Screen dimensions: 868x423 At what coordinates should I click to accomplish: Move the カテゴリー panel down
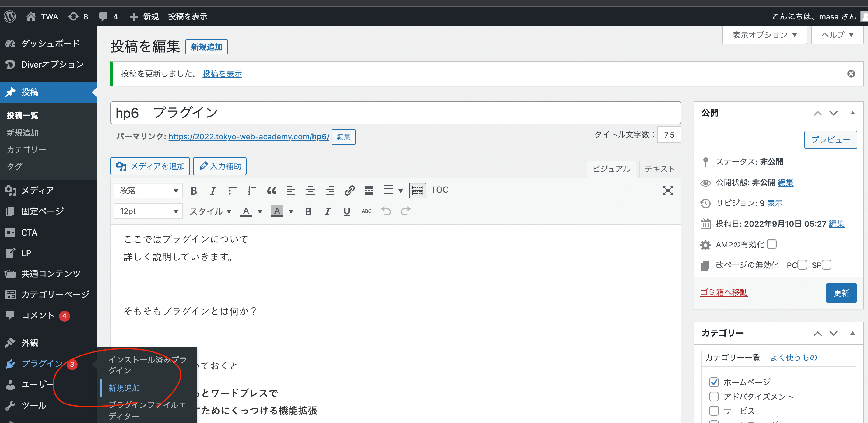[x=834, y=334]
